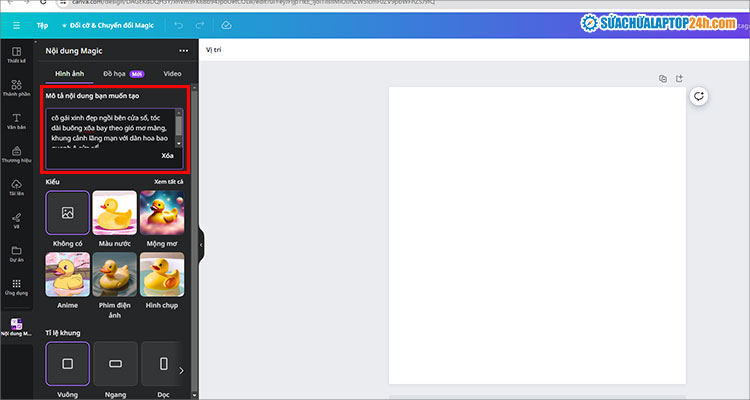Click the add page icon above canvas
The width and height of the screenshot is (750, 400).
coord(679,78)
